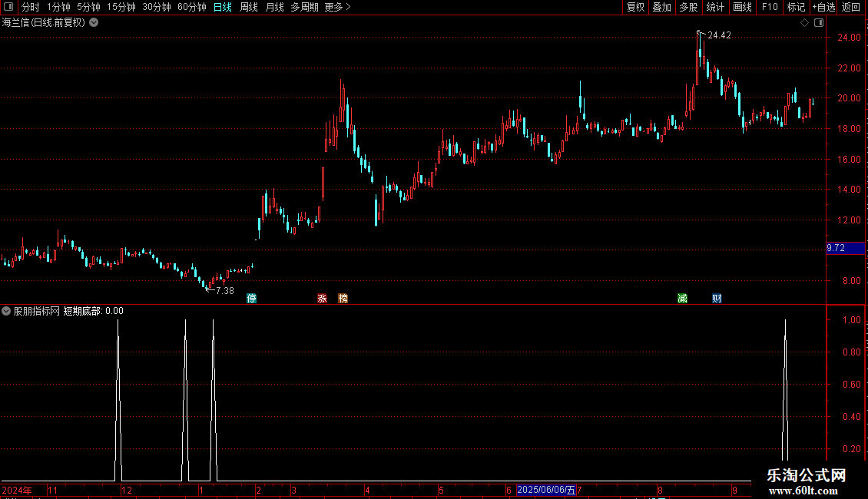This screenshot has width=868, height=499.
Task: Open the 画线 drawing tools
Action: 742,7
